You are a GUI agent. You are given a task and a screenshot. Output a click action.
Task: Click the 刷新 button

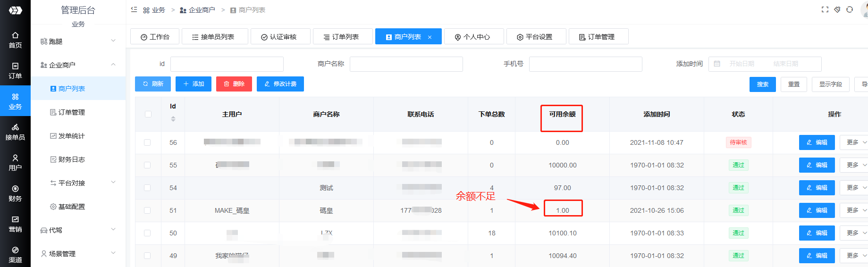153,84
